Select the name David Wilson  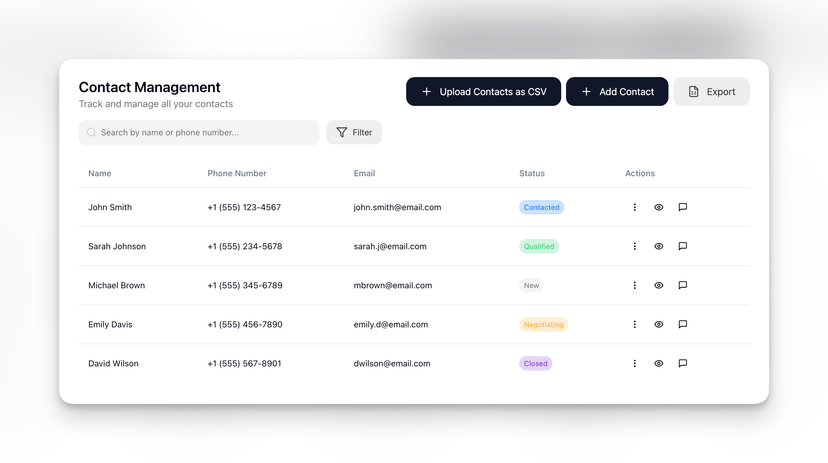tap(113, 363)
